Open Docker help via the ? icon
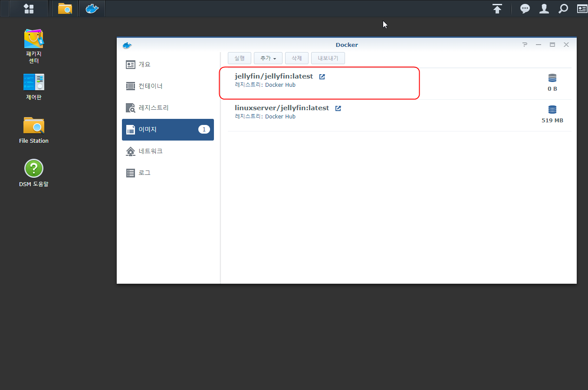This screenshot has height=390, width=588. [524, 44]
